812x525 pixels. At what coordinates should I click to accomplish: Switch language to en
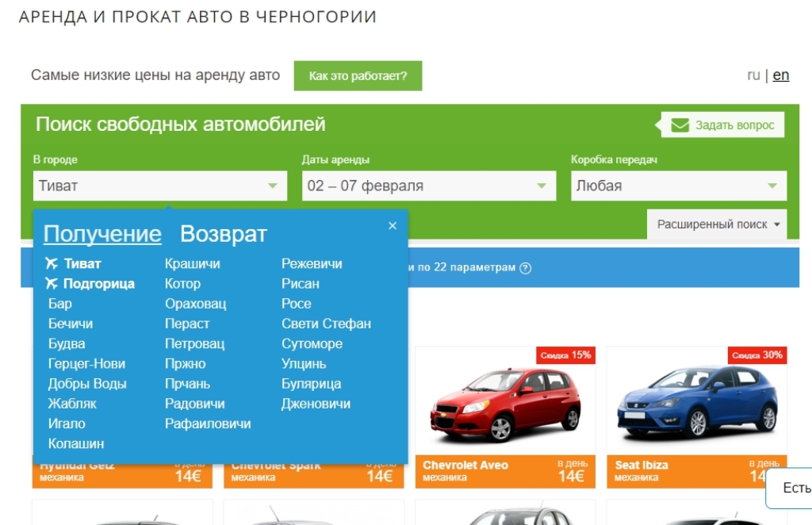(781, 75)
